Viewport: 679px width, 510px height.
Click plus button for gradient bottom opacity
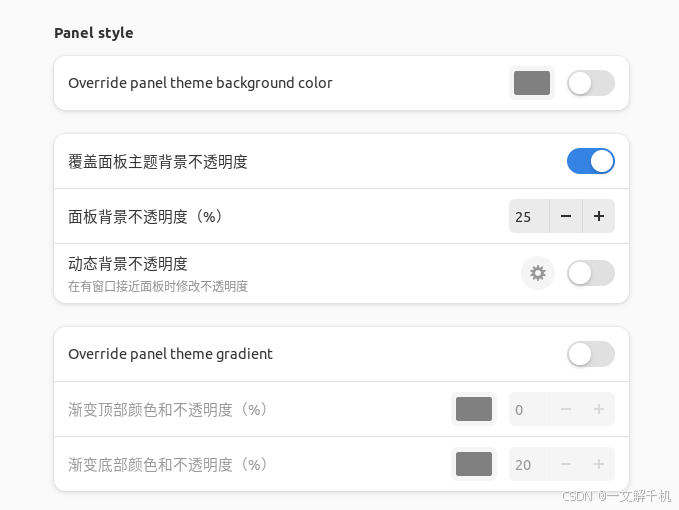[x=599, y=464]
